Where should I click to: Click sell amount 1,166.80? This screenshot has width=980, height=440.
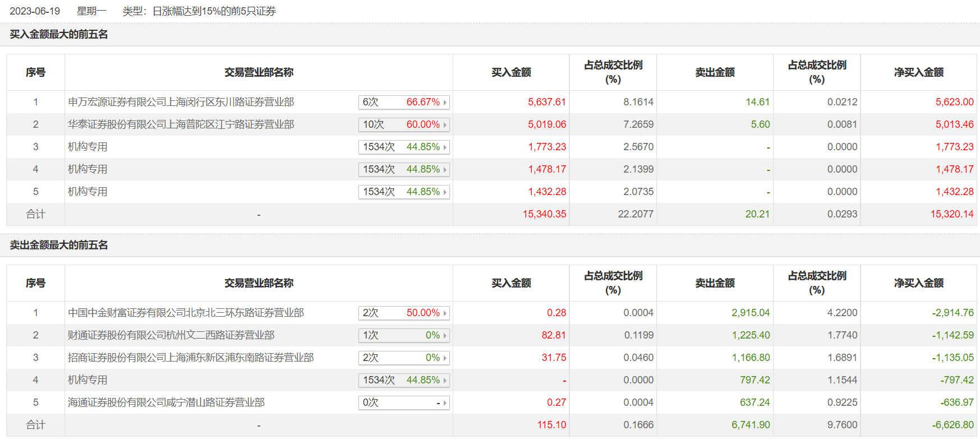click(751, 358)
